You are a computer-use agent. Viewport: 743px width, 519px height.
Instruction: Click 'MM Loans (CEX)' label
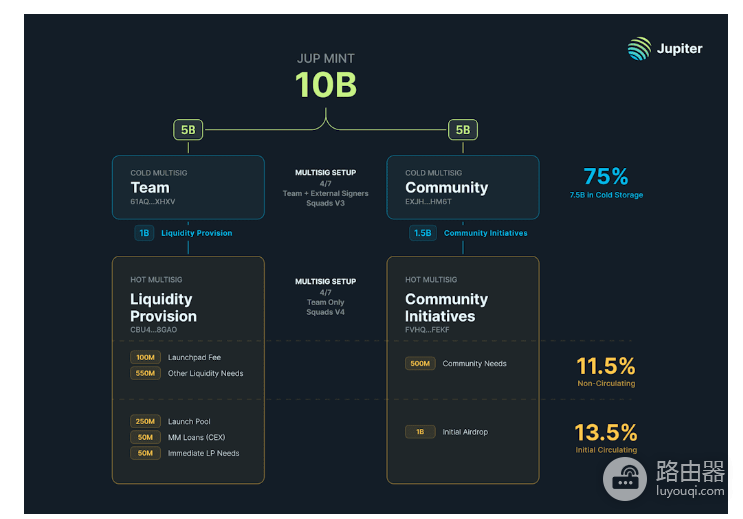(x=197, y=437)
